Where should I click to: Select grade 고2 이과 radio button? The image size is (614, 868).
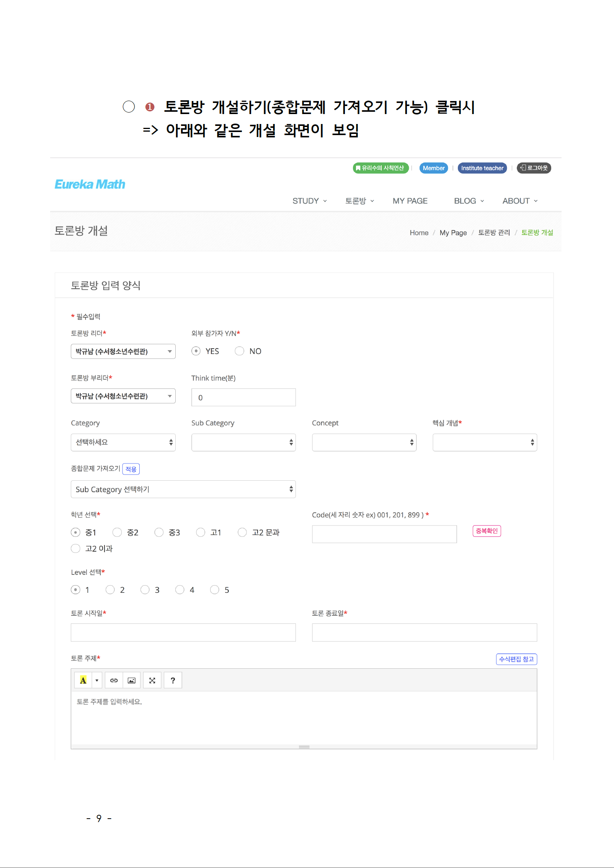click(75, 548)
